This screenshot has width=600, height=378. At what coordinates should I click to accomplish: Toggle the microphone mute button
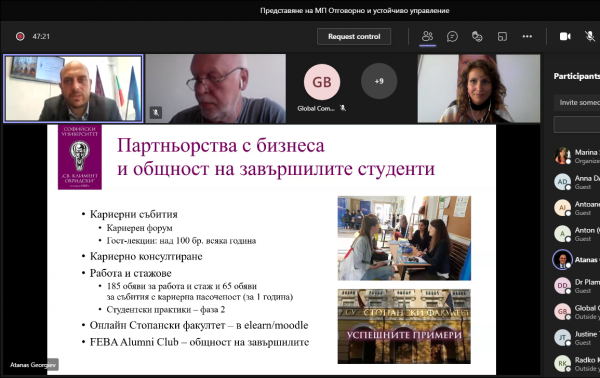[x=590, y=36]
